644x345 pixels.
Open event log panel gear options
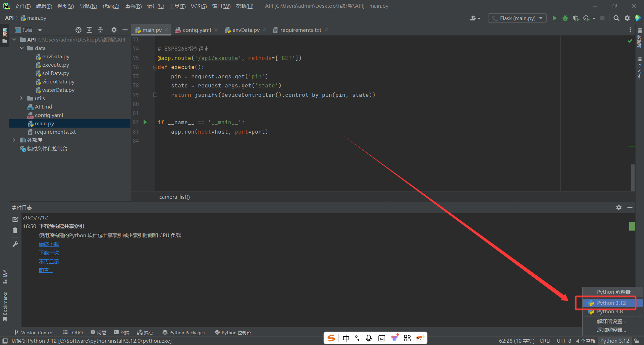619,207
